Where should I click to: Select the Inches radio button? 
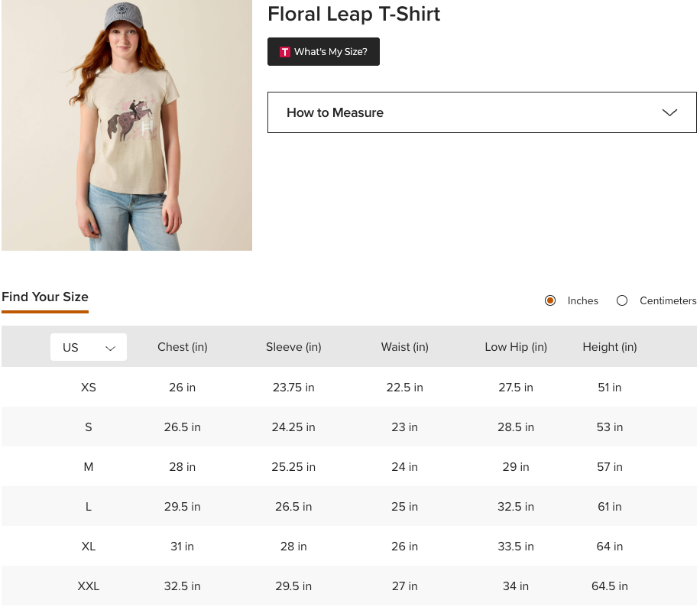pyautogui.click(x=550, y=300)
